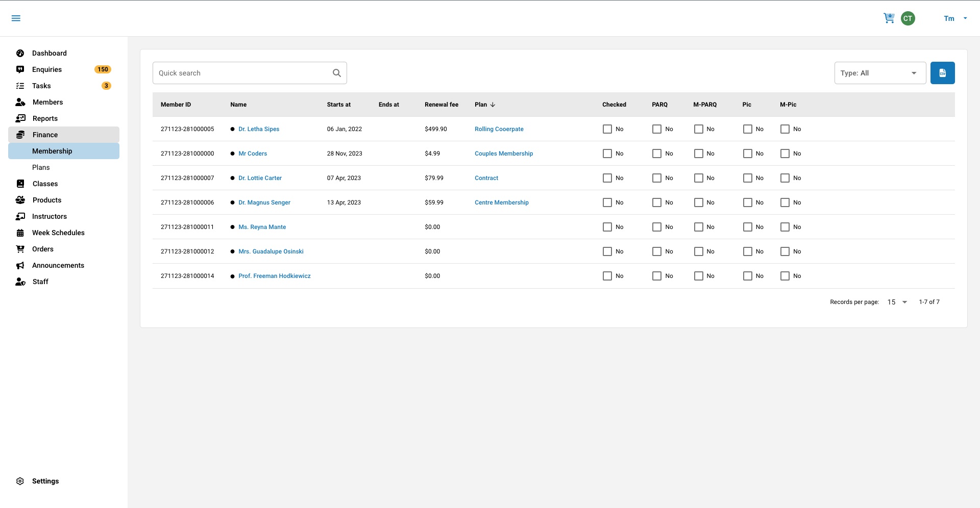Open the Couples Membership plan link
980x508 pixels.
click(x=503, y=154)
